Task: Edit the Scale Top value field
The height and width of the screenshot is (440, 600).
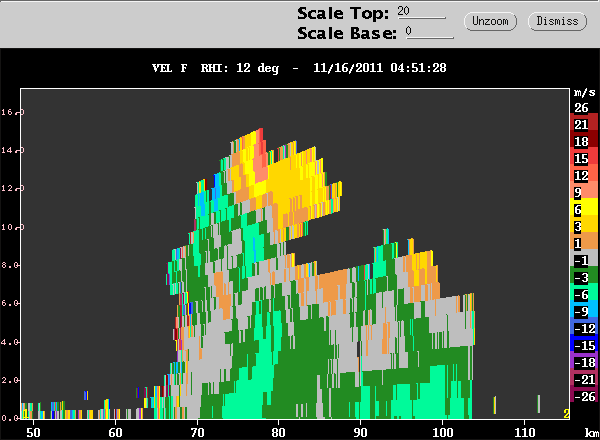Action: 421,11
